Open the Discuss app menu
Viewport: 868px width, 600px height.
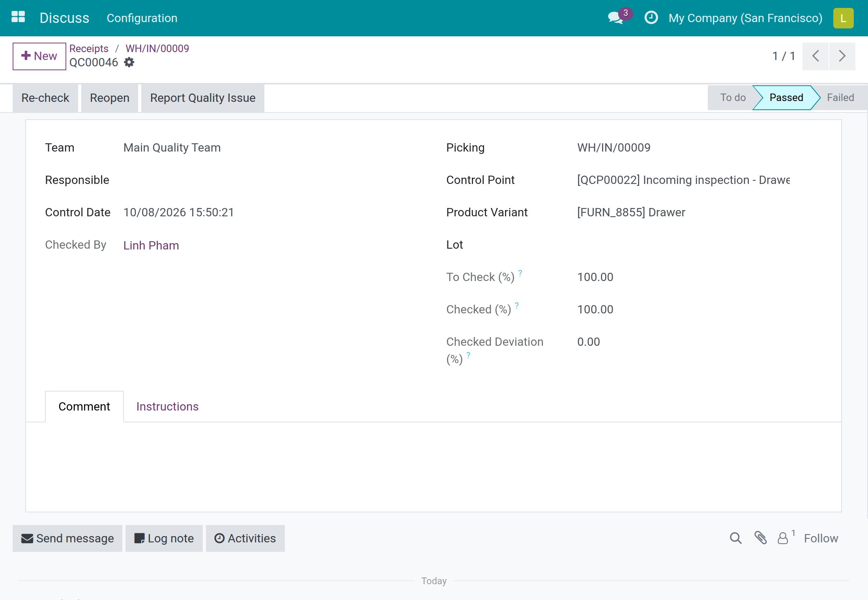[64, 18]
